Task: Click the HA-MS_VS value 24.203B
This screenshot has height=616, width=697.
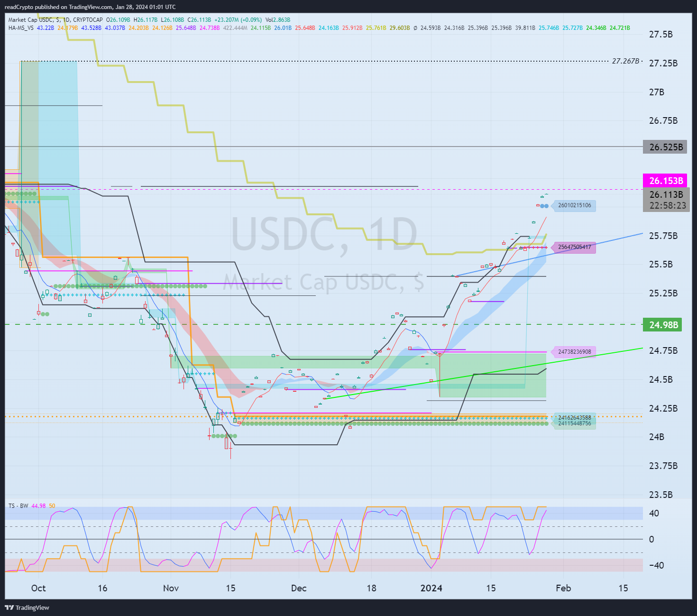Action: [139, 28]
